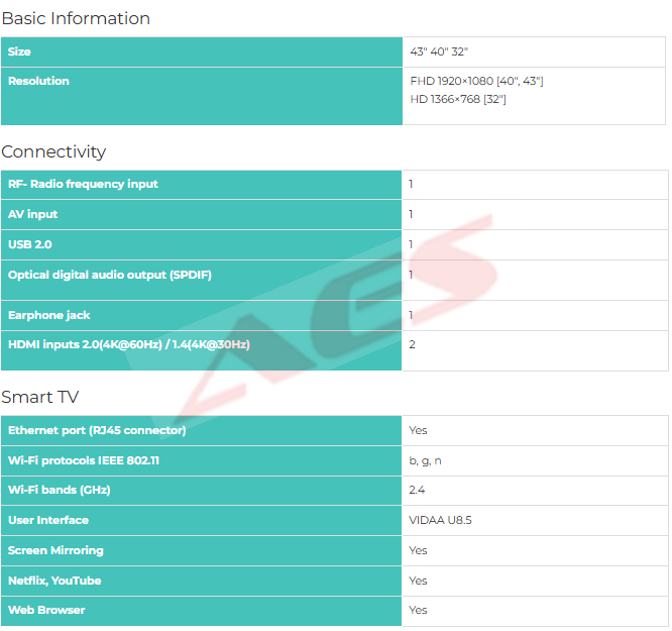Click Optical digital audio output (SPDIF) label
This screenshot has width=672, height=631.
(110, 275)
